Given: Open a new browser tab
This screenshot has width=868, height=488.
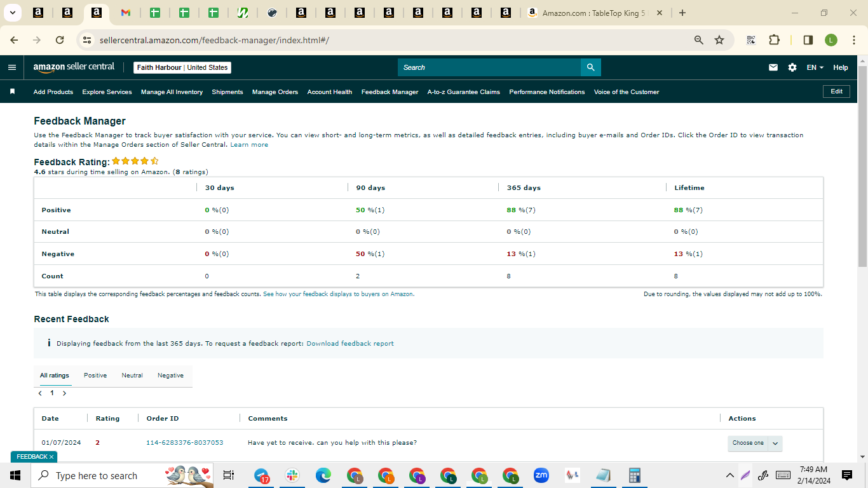Looking at the screenshot, I should click(682, 13).
